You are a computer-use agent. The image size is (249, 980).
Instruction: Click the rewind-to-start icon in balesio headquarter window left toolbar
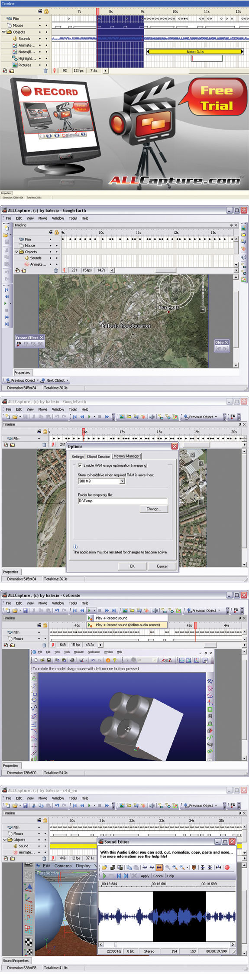(x=6, y=290)
